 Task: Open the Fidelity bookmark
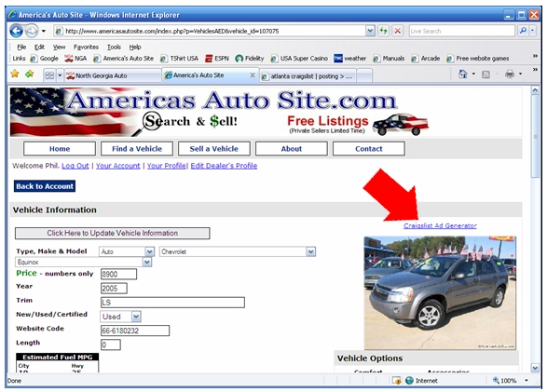pos(250,58)
